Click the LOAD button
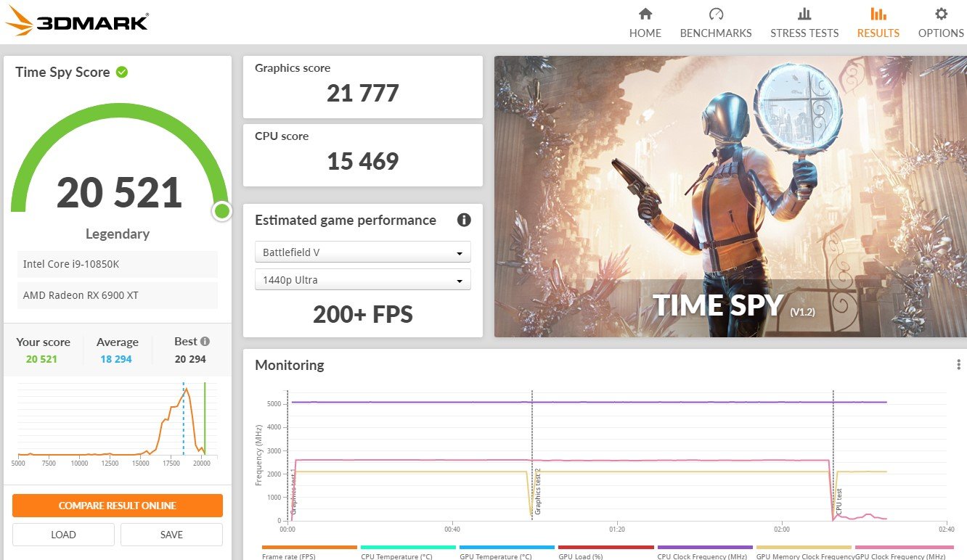 point(63,535)
